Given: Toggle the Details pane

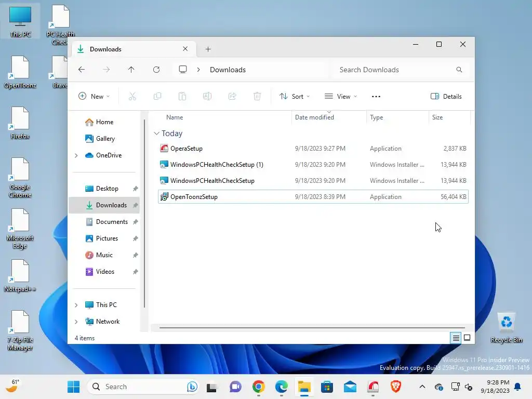Looking at the screenshot, I should (x=446, y=96).
